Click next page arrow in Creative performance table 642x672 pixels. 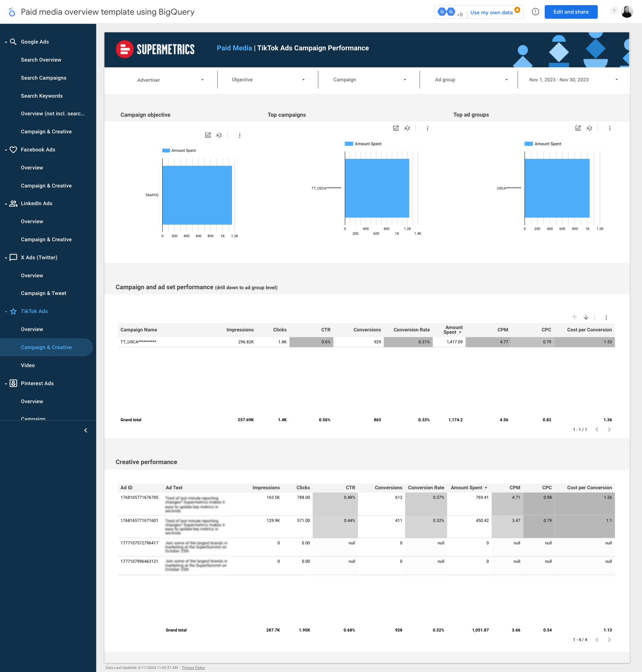(609, 639)
